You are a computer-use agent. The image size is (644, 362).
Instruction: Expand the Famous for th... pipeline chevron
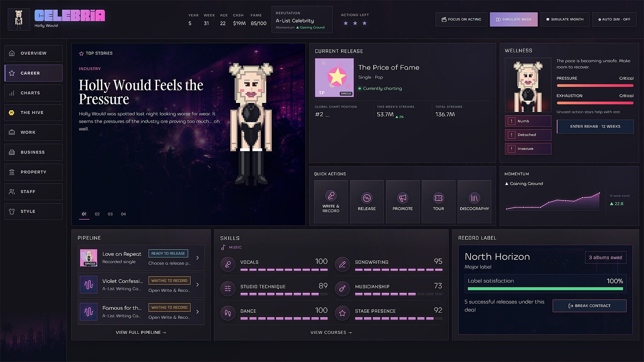click(198, 312)
